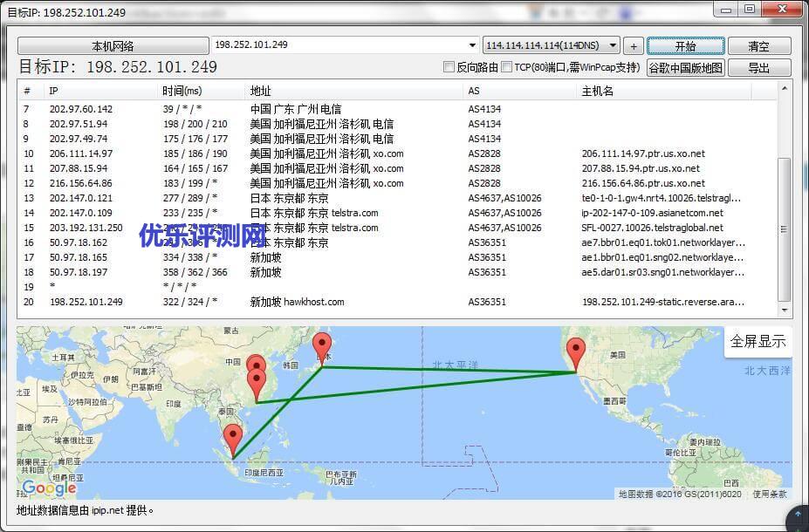
Task: Enable the 反向路由 checkbox
Action: [449, 67]
